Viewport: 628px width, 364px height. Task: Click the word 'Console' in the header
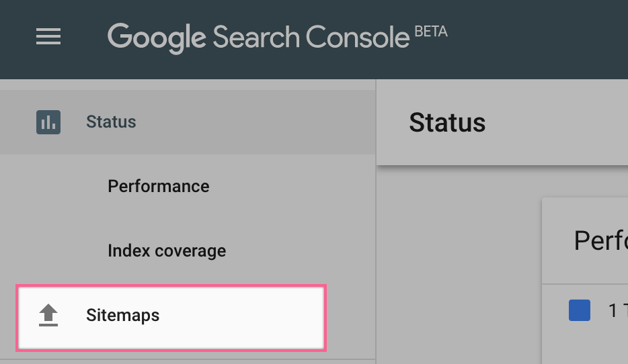(357, 38)
